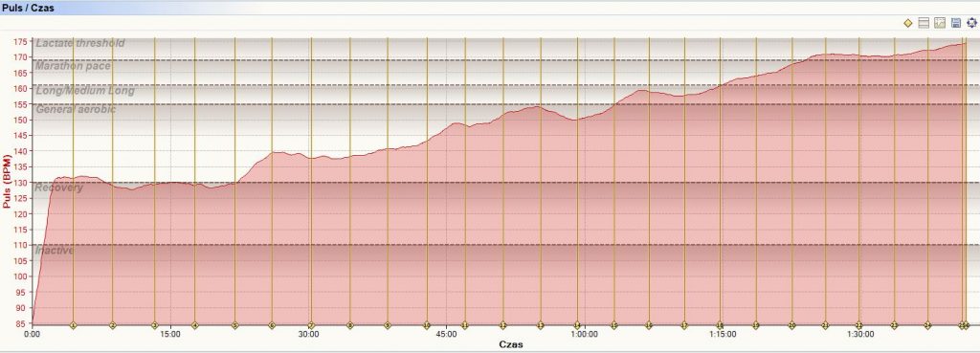
Task: Open chart settings via the blue gear icon
Action: click(971, 23)
